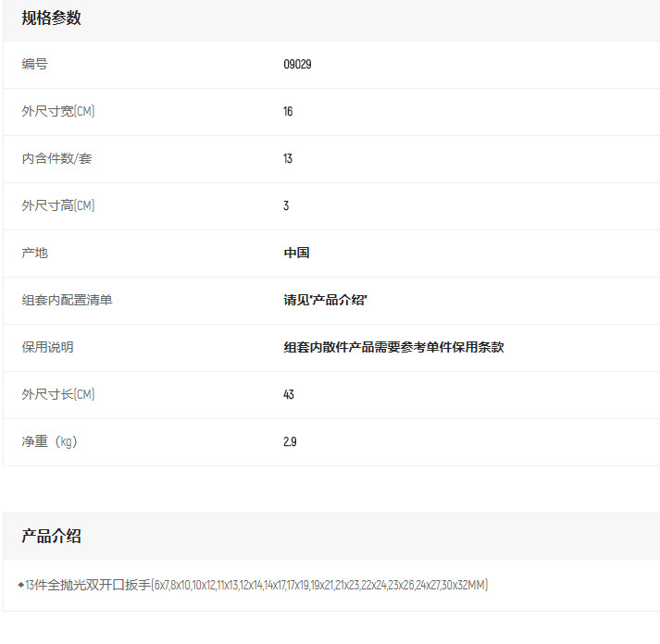Select the net weight value 2.9

290,442
